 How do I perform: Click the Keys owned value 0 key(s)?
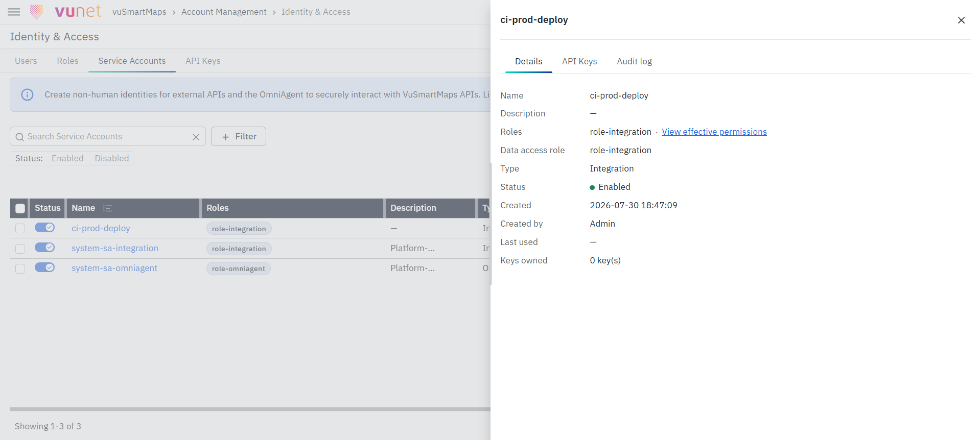tap(605, 260)
